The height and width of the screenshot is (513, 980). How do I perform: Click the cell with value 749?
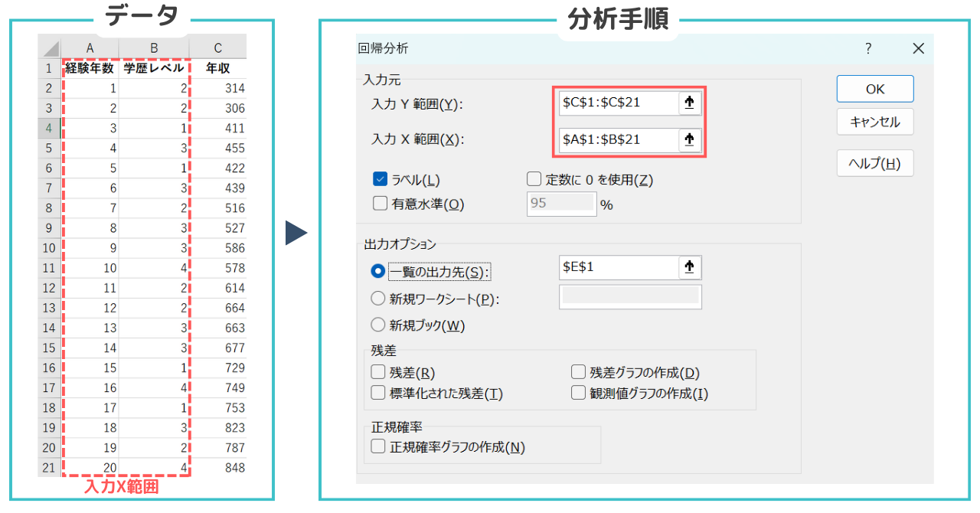pyautogui.click(x=218, y=388)
